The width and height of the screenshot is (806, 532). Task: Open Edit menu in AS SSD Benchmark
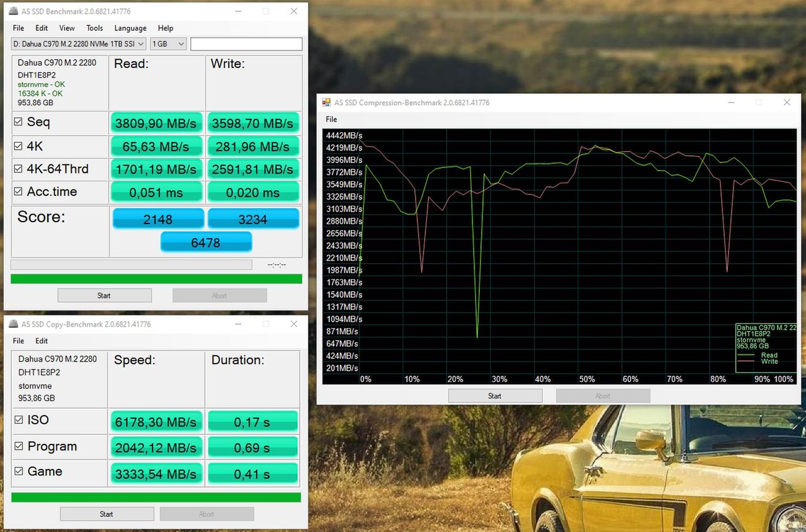click(x=42, y=28)
